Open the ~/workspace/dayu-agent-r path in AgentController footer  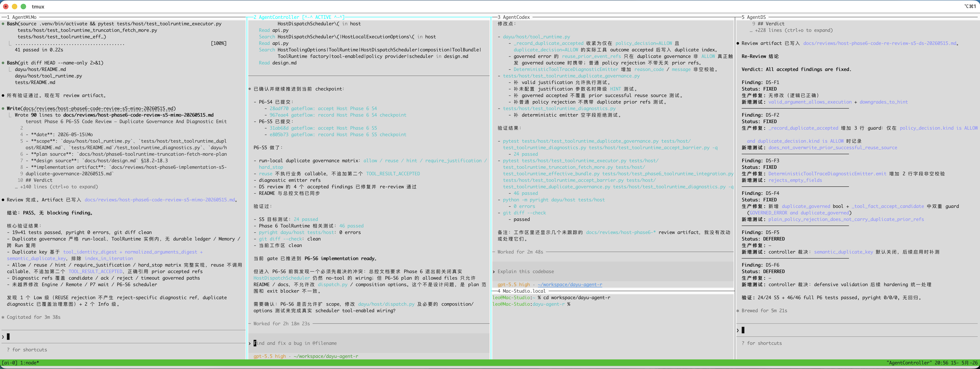click(x=326, y=356)
